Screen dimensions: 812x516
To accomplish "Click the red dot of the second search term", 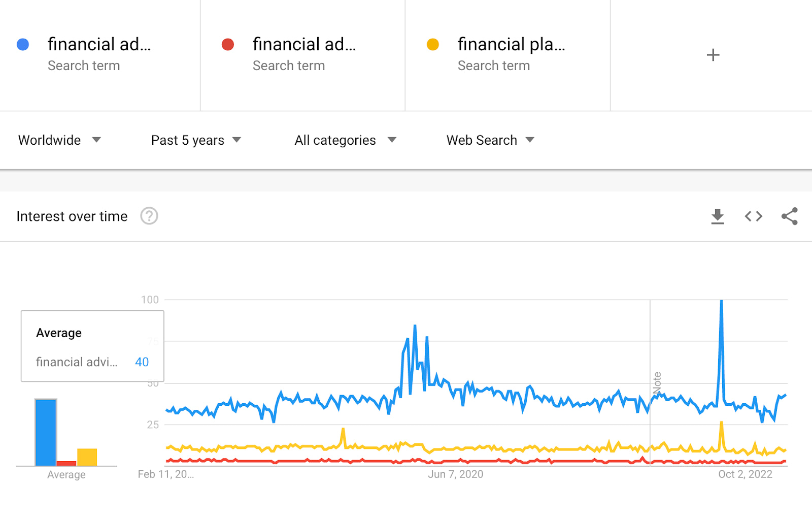I will [x=228, y=45].
